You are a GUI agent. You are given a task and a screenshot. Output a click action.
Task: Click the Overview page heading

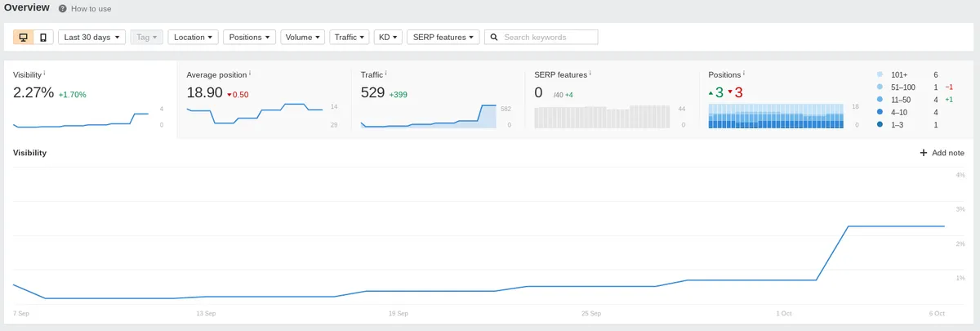pyautogui.click(x=27, y=8)
